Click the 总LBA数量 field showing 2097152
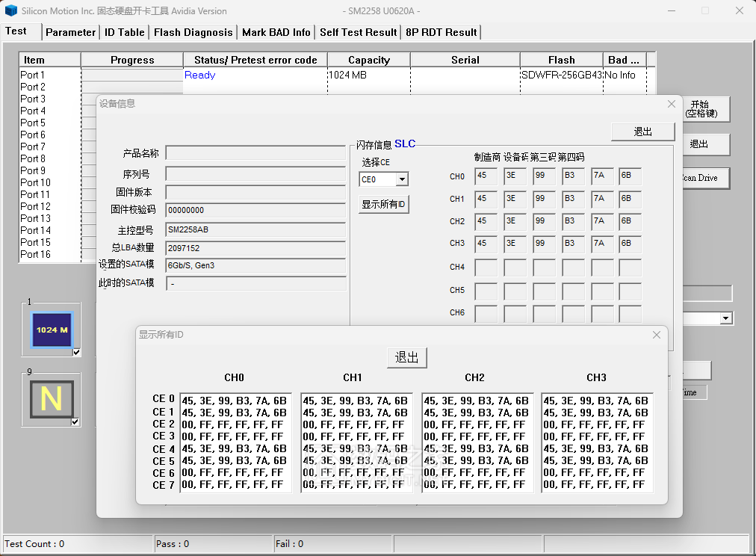Image resolution: width=756 pixels, height=556 pixels. (255, 248)
